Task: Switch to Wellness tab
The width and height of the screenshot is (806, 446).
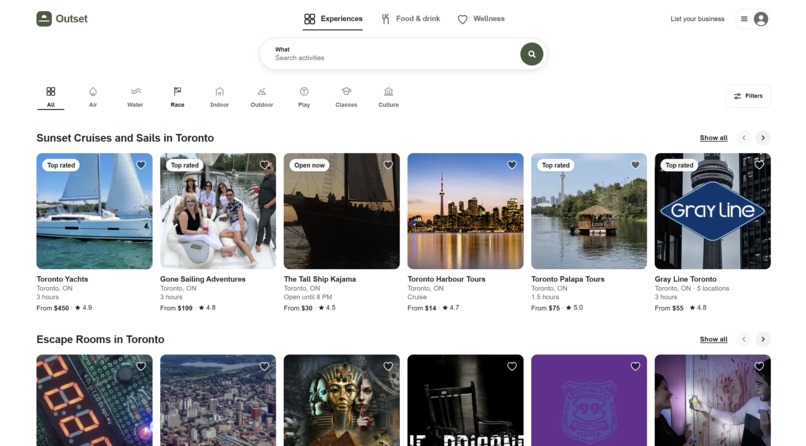Action: point(481,19)
